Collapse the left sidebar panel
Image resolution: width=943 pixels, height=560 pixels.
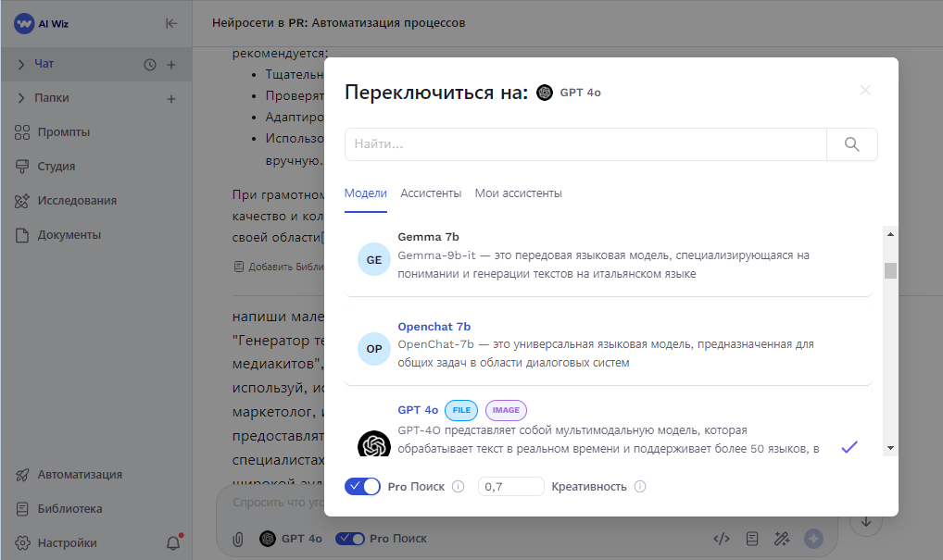pyautogui.click(x=171, y=24)
